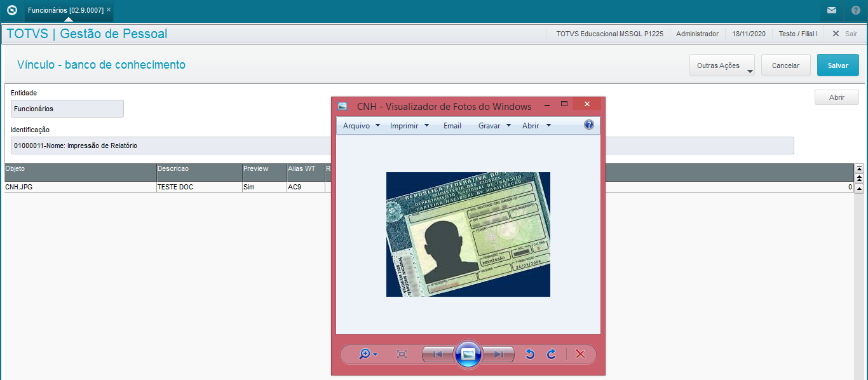Click the photo viewer help icon
This screenshot has width=868, height=380.
(589, 125)
